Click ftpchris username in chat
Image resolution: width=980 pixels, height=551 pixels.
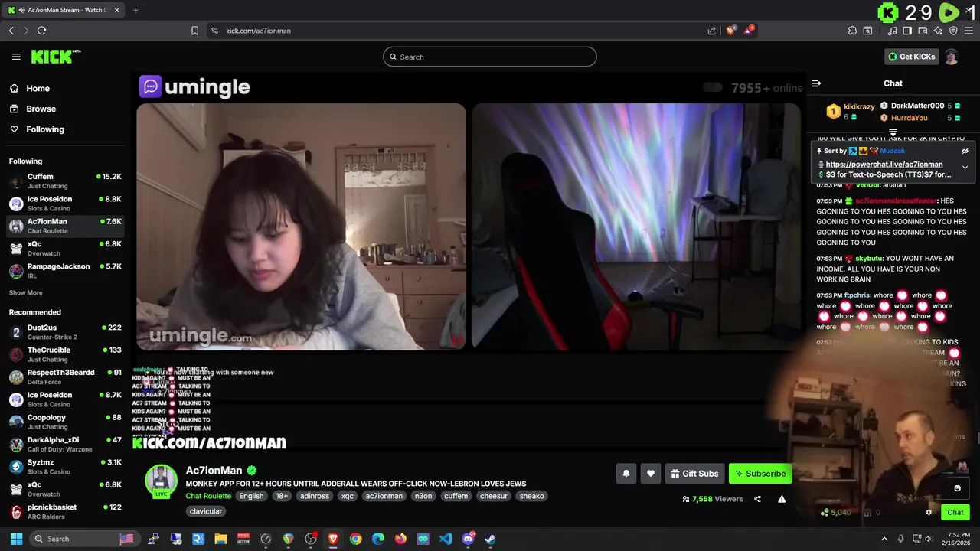tap(857, 295)
